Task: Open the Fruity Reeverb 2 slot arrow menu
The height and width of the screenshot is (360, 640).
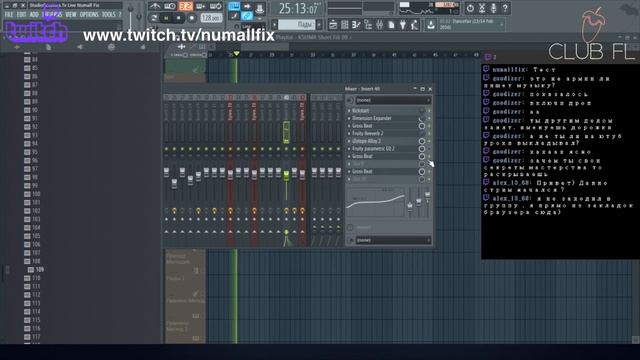Action: (x=349, y=133)
